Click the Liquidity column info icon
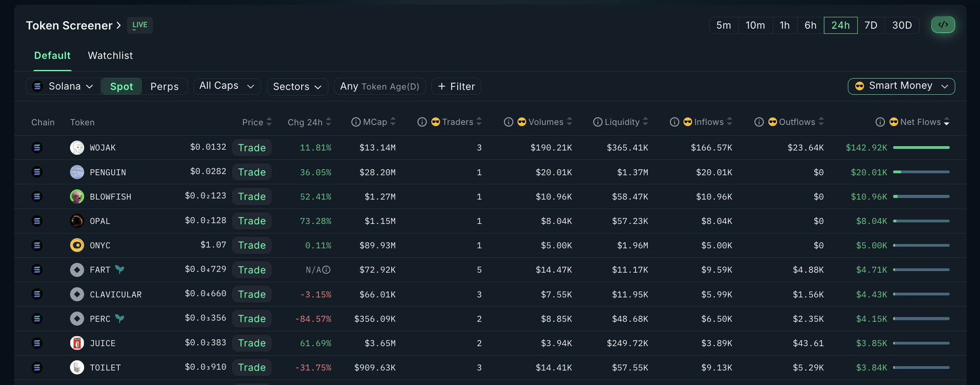This screenshot has width=980, height=385. pos(597,122)
